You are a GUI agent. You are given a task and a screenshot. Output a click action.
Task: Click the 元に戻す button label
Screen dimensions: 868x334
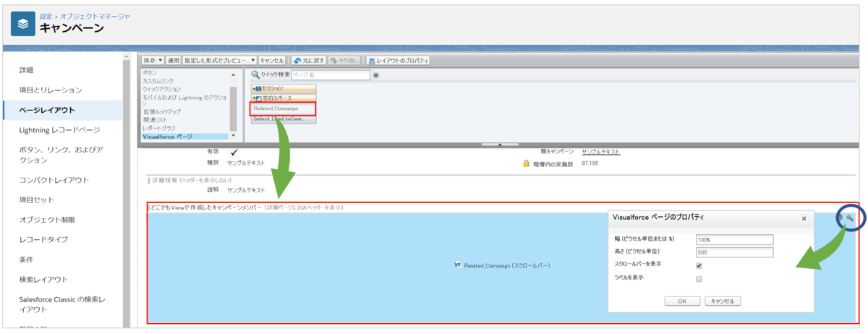click(313, 60)
